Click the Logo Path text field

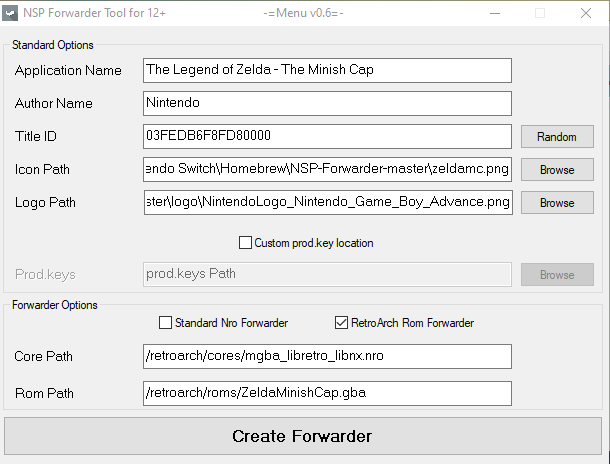click(328, 202)
